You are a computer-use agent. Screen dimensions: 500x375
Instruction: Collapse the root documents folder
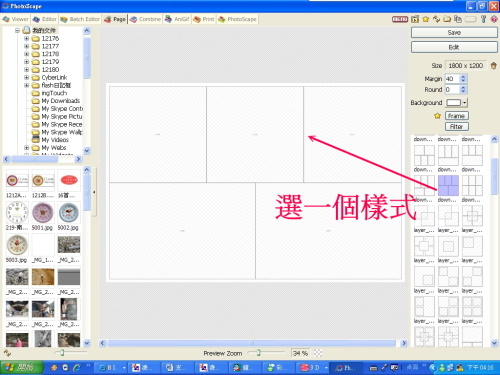click(17, 30)
